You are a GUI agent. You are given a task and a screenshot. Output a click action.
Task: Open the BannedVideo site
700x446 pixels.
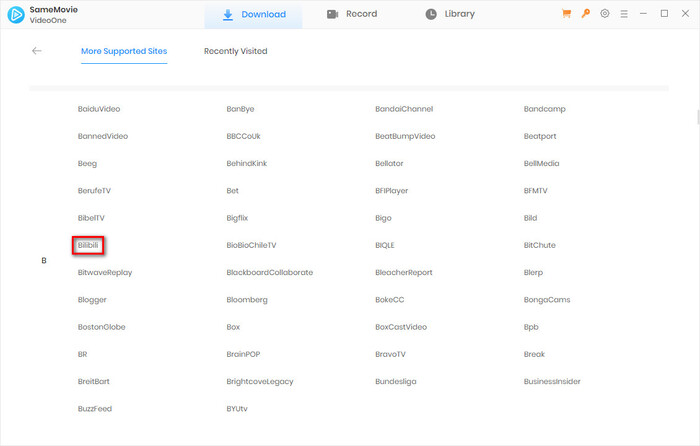pyautogui.click(x=103, y=136)
